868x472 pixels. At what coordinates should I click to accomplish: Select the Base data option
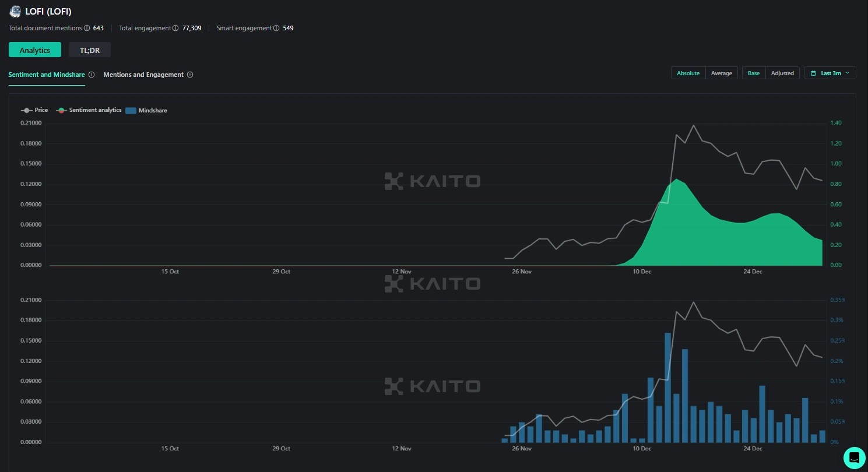tap(754, 73)
